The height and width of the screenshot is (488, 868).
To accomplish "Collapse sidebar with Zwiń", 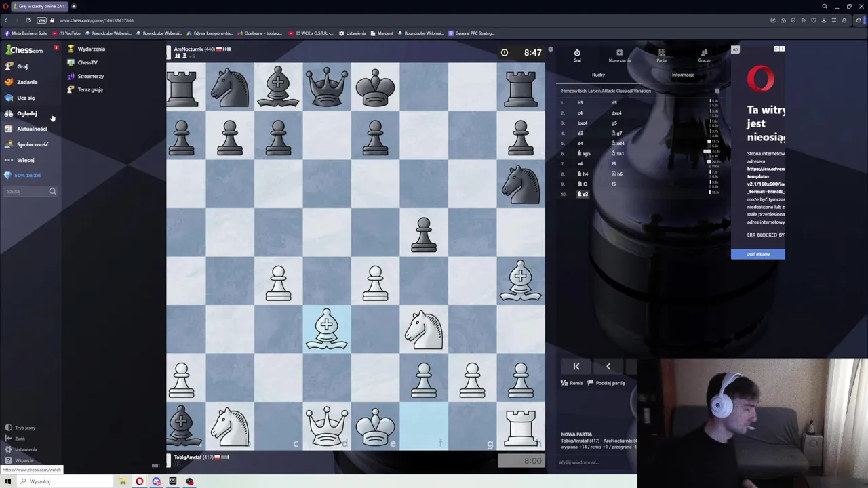I will click(x=15, y=439).
